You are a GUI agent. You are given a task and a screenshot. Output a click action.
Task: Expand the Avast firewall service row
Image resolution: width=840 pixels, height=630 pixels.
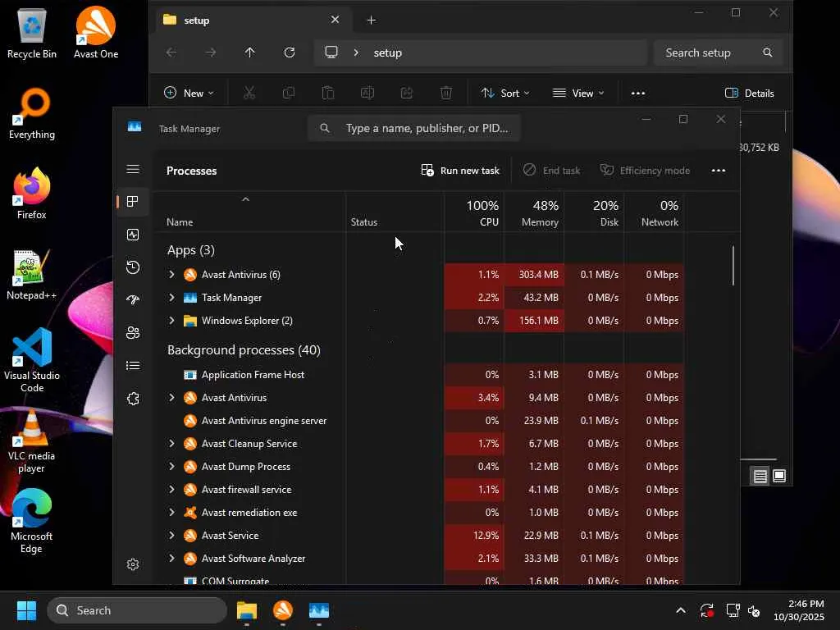171,490
